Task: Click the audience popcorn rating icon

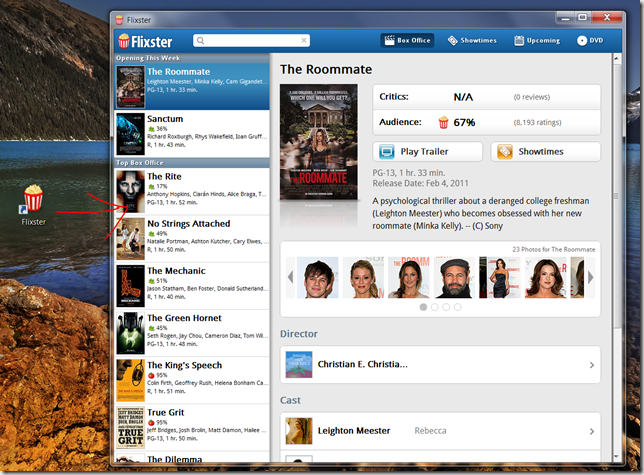Action: tap(444, 122)
